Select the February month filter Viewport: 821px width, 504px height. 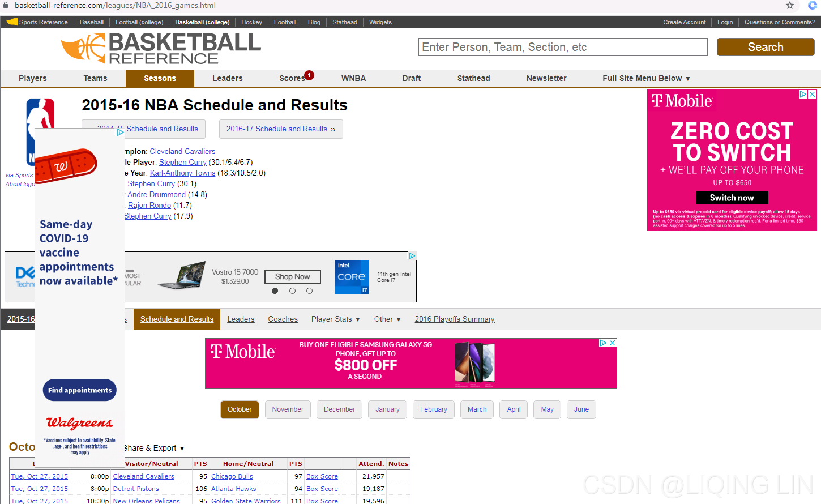pos(434,409)
